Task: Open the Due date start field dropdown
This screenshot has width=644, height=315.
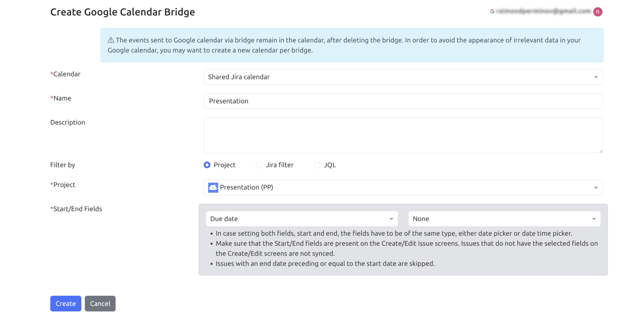Action: [x=302, y=219]
